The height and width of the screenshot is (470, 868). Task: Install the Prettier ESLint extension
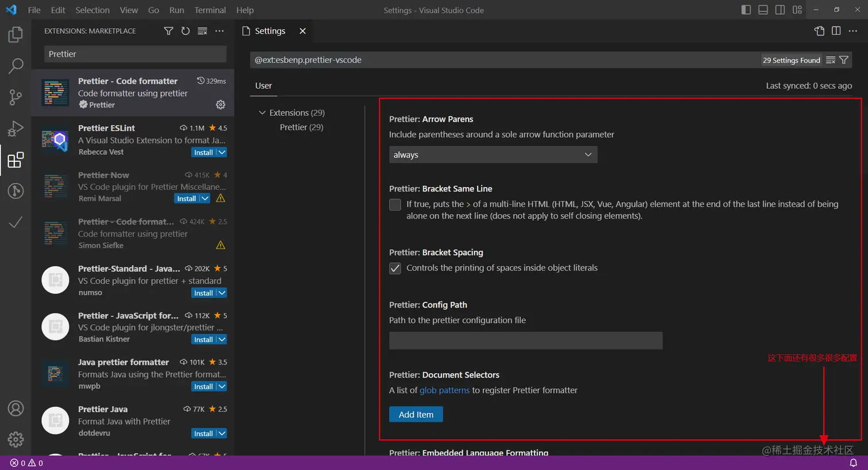(x=203, y=152)
